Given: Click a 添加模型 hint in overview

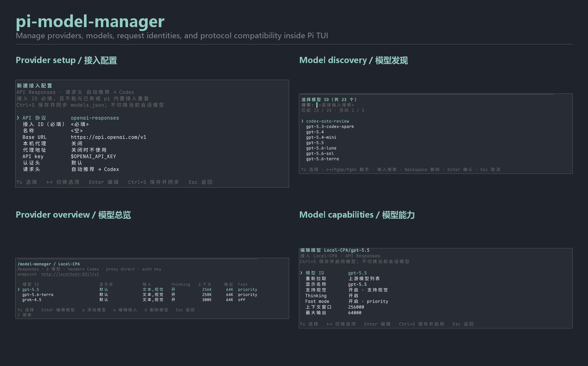Looking at the screenshot, I should coord(94,310).
